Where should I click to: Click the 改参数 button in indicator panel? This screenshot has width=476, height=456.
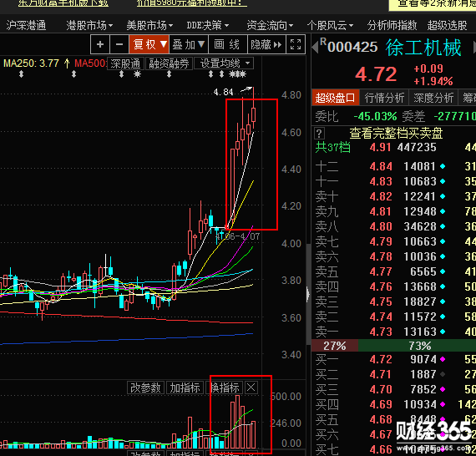pyautogui.click(x=145, y=388)
